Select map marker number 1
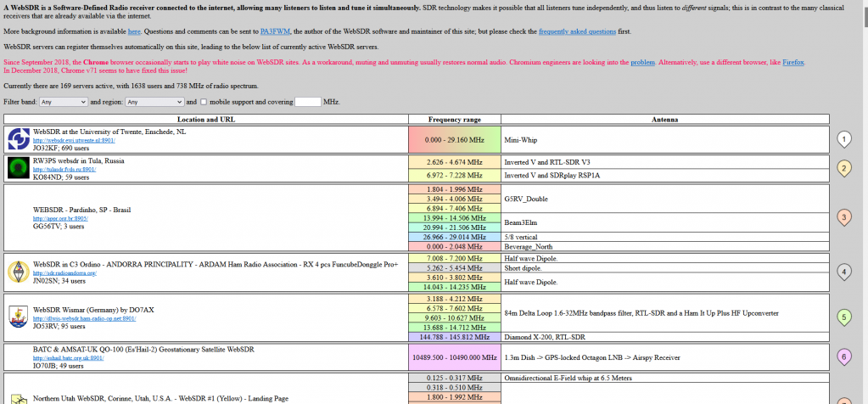The image size is (868, 404). point(843,139)
